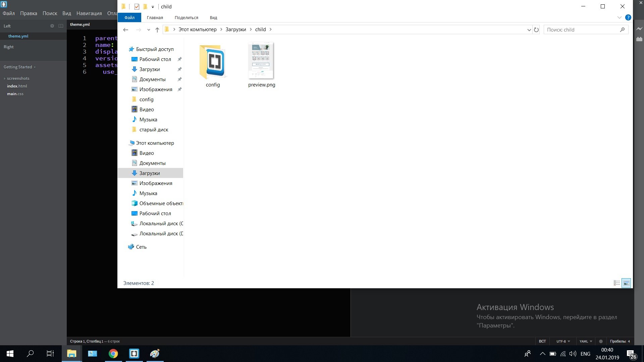
Task: Select Загрузки under Этот компьютер
Action: [150, 173]
